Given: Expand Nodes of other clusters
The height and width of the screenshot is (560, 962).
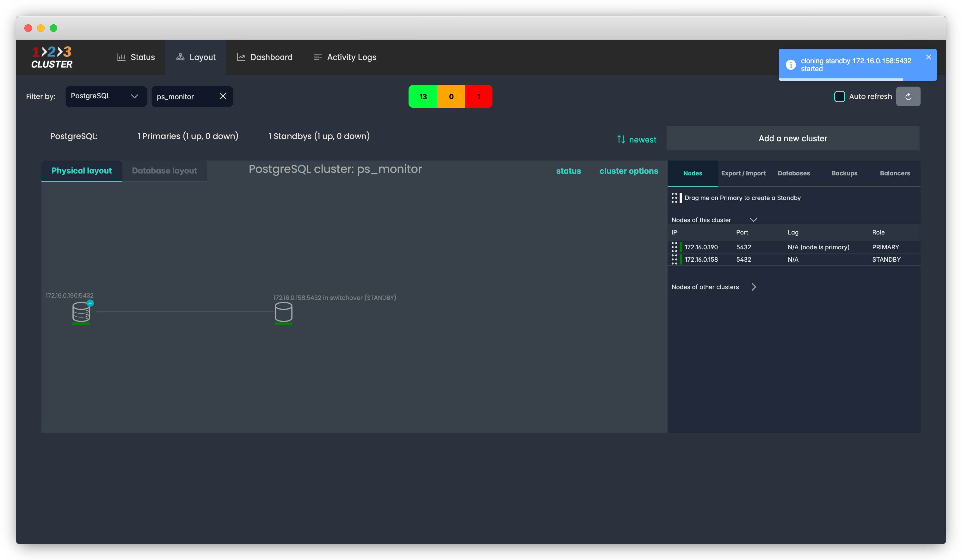Looking at the screenshot, I should tap(754, 287).
